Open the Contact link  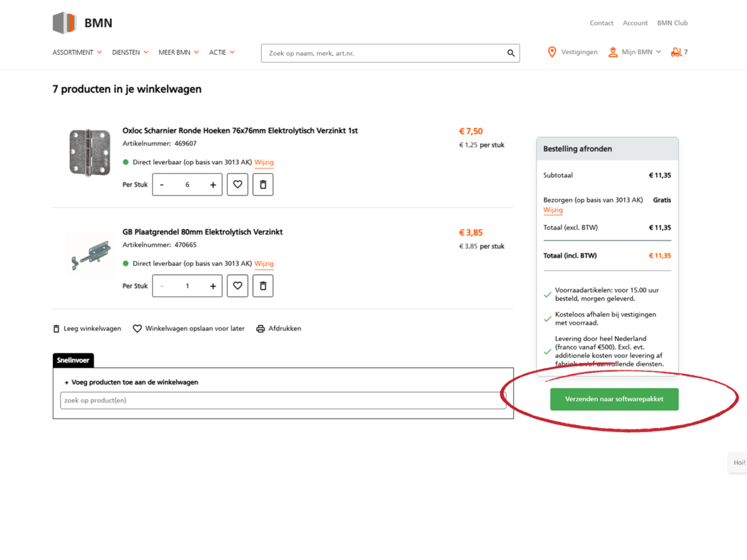pos(601,23)
